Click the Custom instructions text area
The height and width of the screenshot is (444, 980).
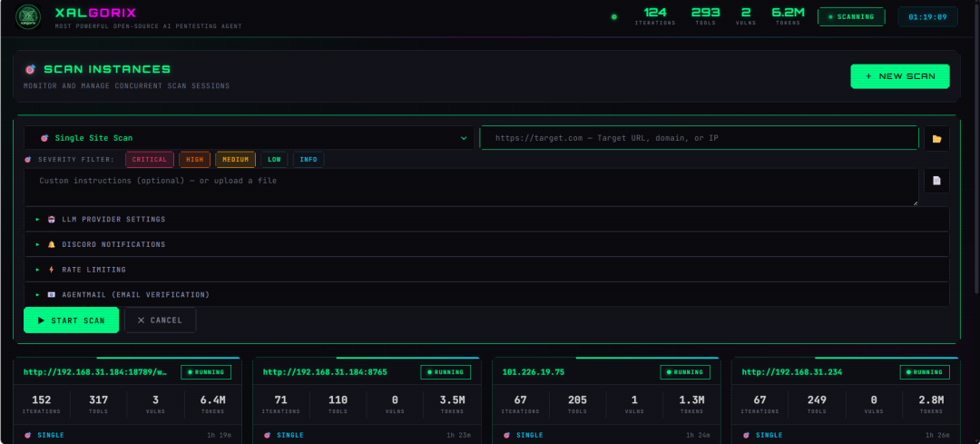tap(472, 187)
